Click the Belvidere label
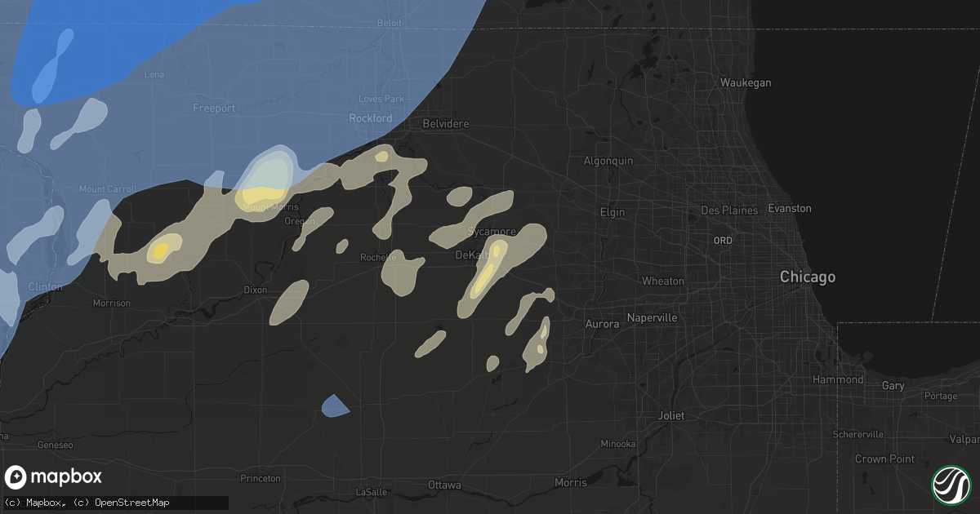Image resolution: width=980 pixels, height=514 pixels. coord(445,124)
